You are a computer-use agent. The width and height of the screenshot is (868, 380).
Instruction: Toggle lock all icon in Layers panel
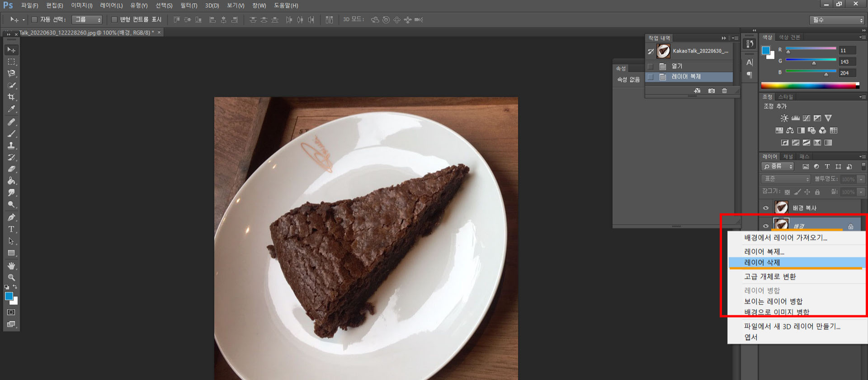pos(817,192)
